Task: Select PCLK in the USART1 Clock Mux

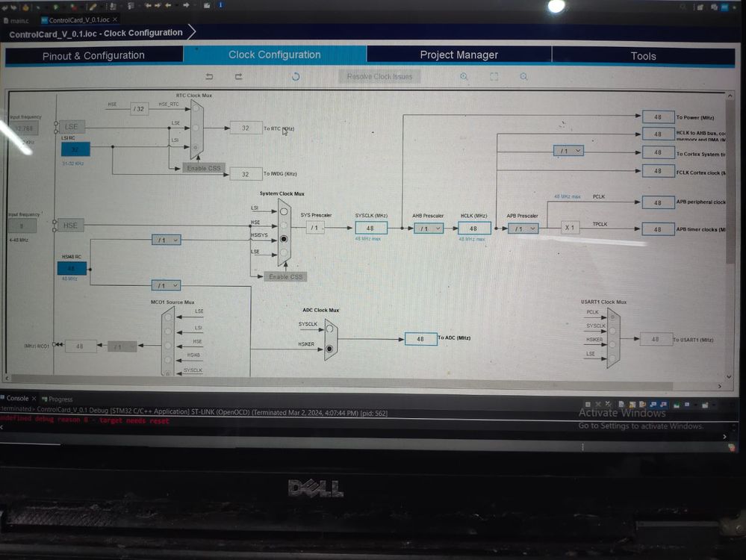Action: (x=613, y=317)
